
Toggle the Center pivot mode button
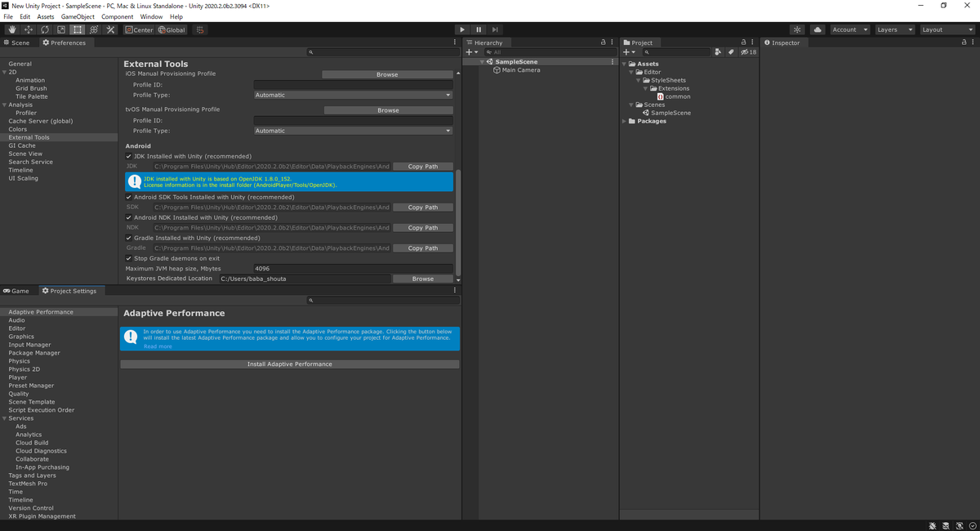[x=139, y=29]
